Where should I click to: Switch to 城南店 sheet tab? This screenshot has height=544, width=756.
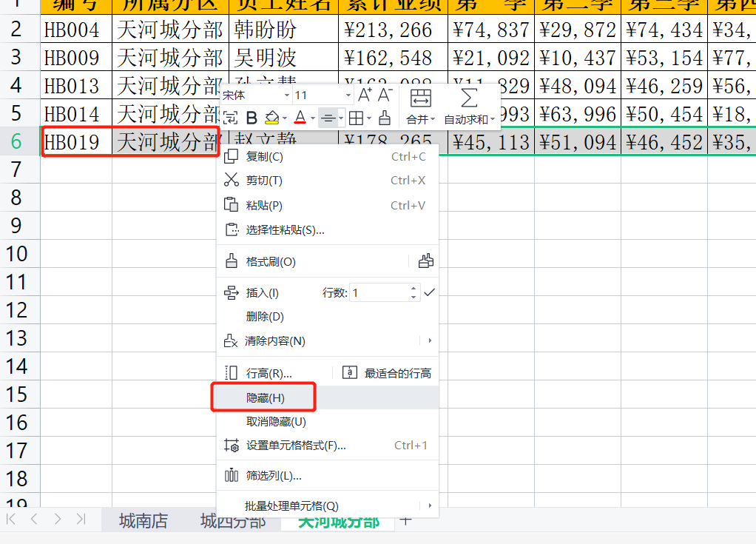click(144, 521)
